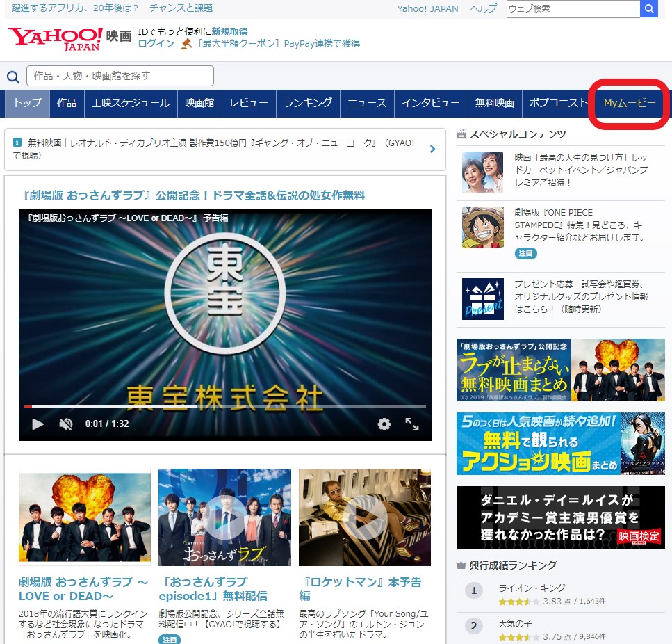Open the ニュース tab
This screenshot has width=672, height=644.
[x=367, y=104]
